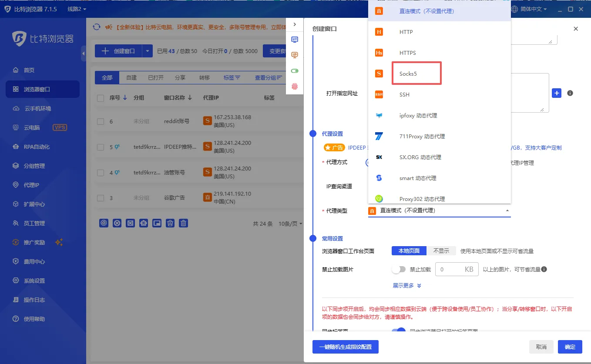591x364 pixels.
Task: Select HTTPS proxy type option
Action: (x=440, y=53)
